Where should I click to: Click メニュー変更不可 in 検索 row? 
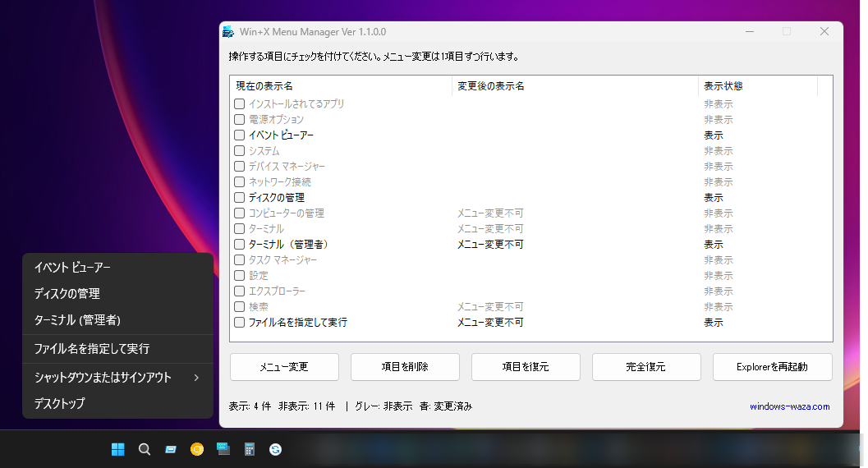tap(490, 307)
